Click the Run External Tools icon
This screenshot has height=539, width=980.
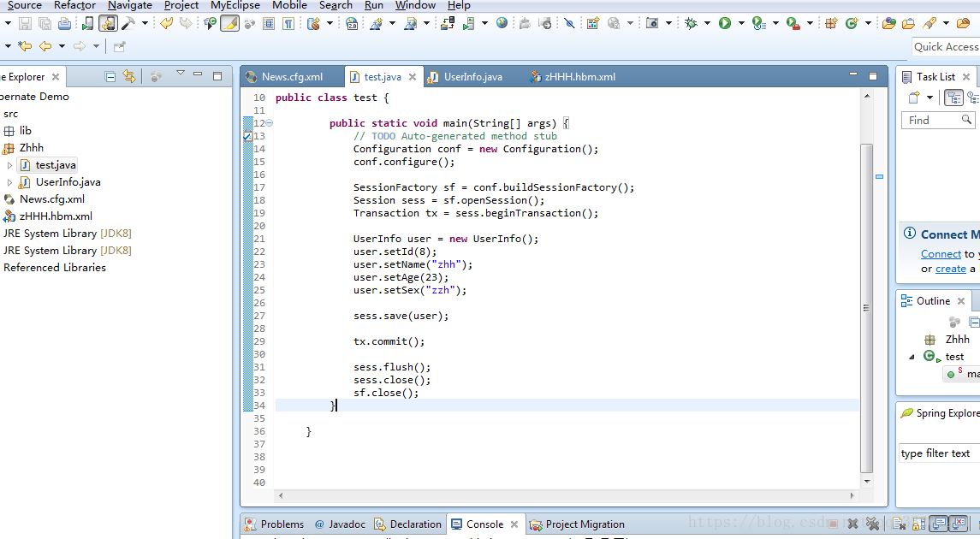793,24
